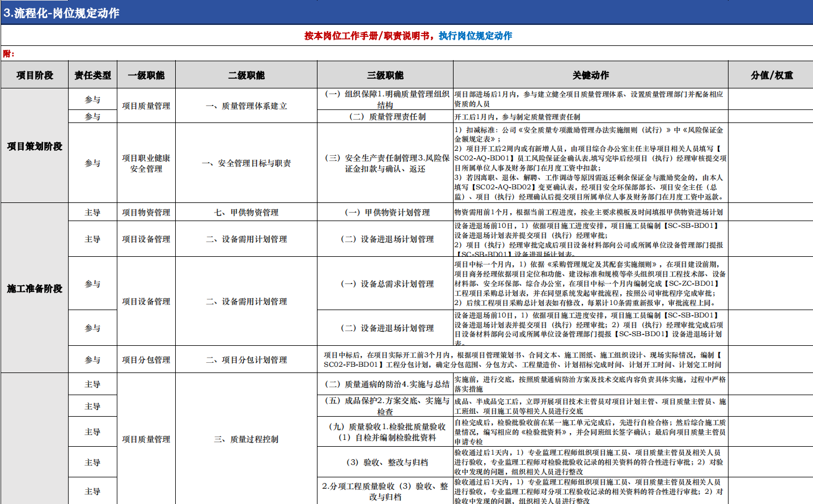Select the key action starting "自检完成后"

590,432
